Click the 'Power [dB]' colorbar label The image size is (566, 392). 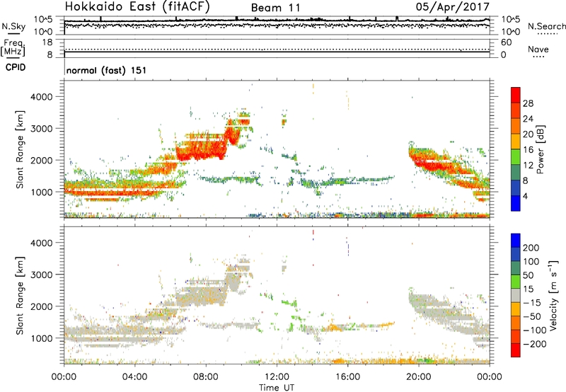click(540, 149)
